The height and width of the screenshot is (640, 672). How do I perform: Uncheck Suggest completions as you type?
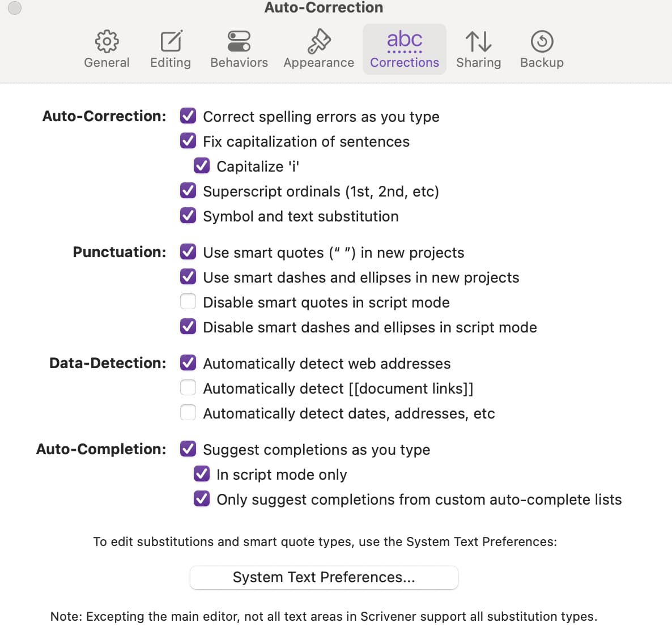pyautogui.click(x=188, y=449)
